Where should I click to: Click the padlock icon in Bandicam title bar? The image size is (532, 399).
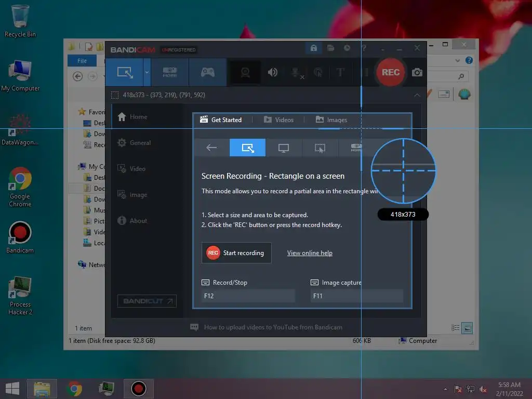313,48
